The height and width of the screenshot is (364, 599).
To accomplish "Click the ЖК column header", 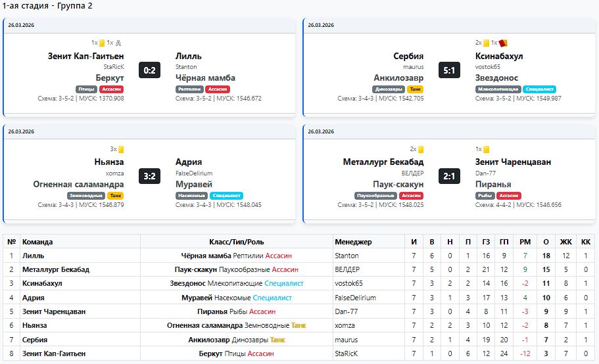I will 565,242.
